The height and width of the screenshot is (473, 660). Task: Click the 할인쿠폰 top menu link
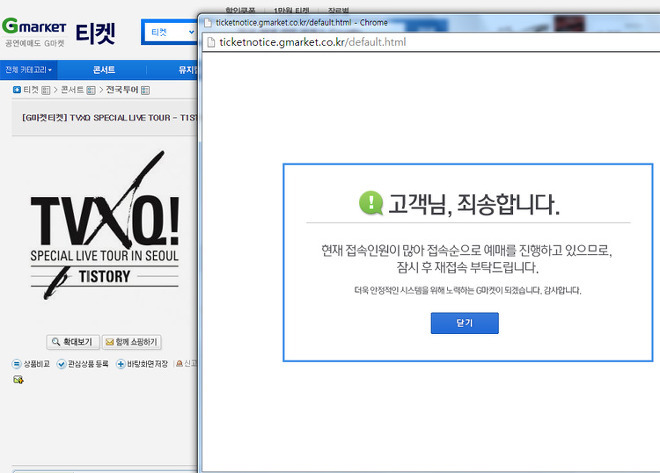point(240,10)
